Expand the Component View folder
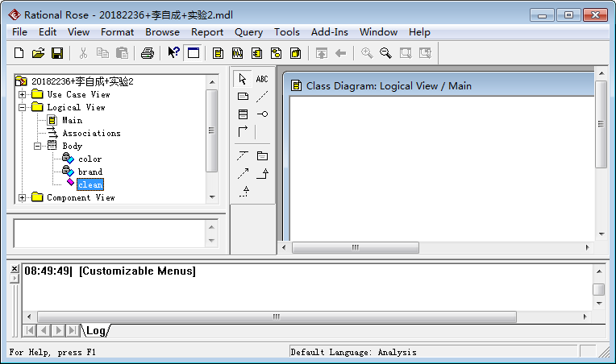 point(22,197)
